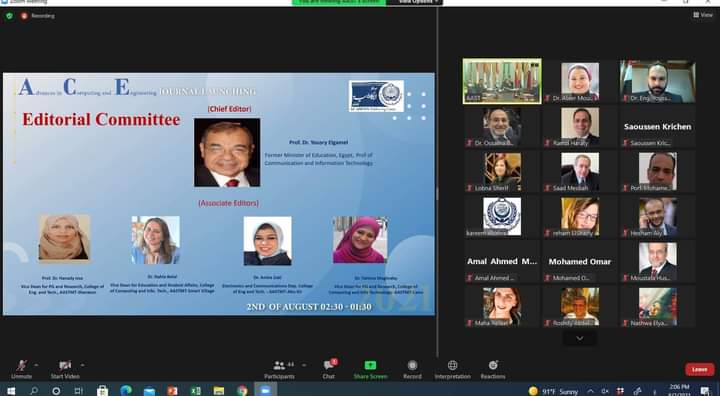The image size is (720, 396).
Task: Click the green Share Screen icon
Action: [370, 365]
